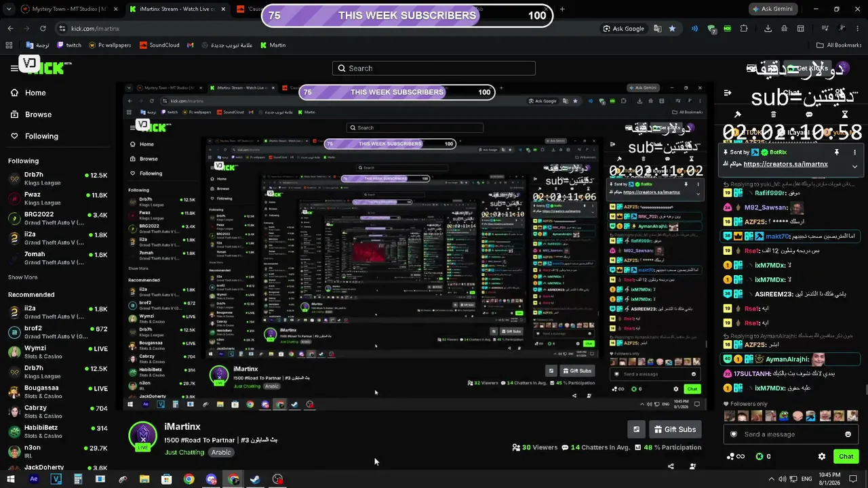Viewport: 868px width, 488px height.
Task: Click the Gift Subs button
Action: coord(675,429)
